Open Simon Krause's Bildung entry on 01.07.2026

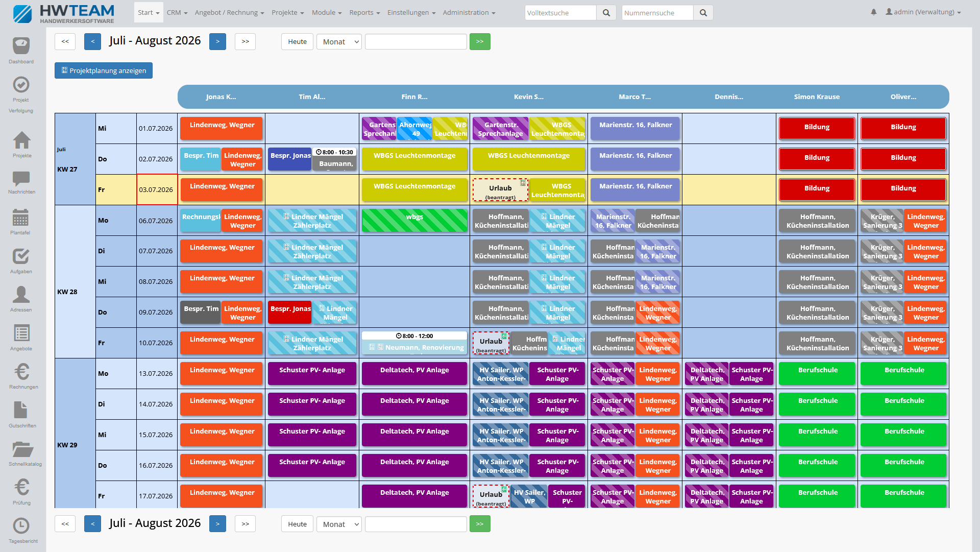tap(817, 128)
